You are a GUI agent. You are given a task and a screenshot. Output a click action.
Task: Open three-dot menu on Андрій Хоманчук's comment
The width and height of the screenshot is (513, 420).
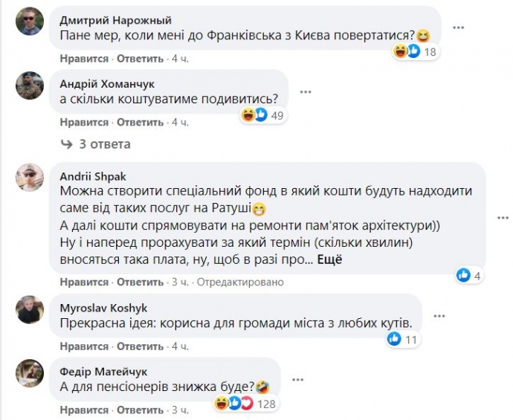(305, 90)
